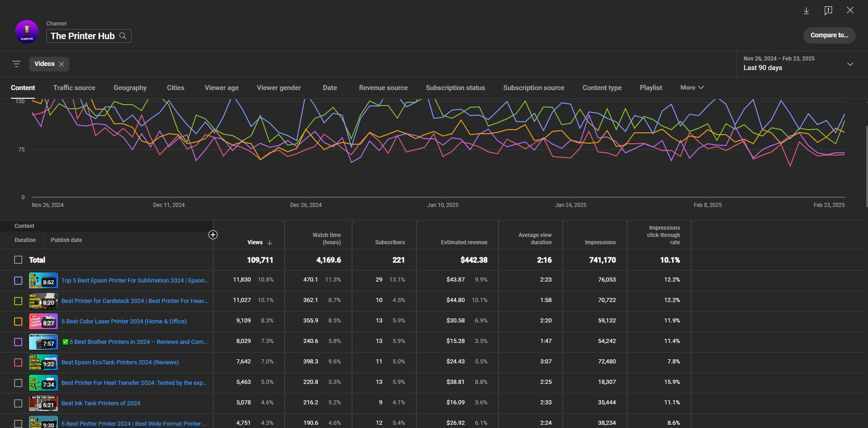Toggle checkbox for Brother Printers video
Image resolution: width=868 pixels, height=428 pixels.
18,342
